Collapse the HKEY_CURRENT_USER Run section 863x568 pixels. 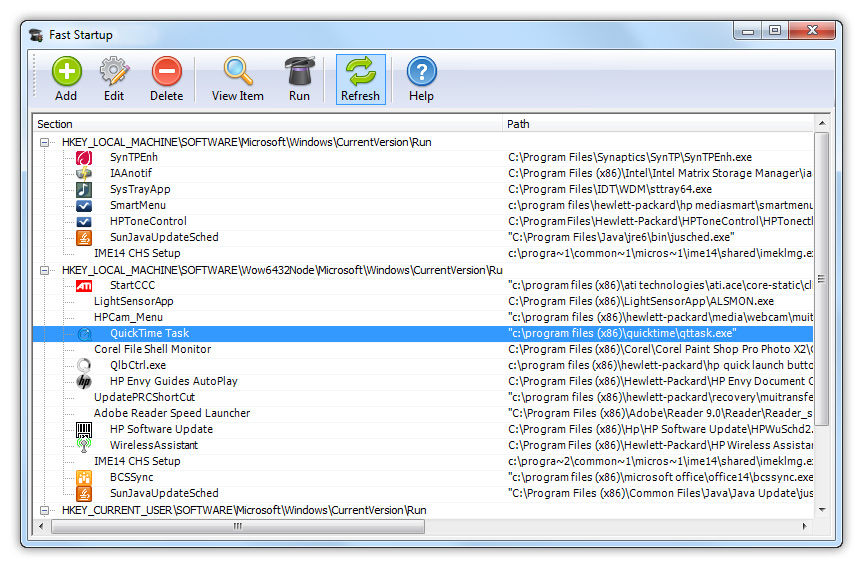[x=45, y=510]
